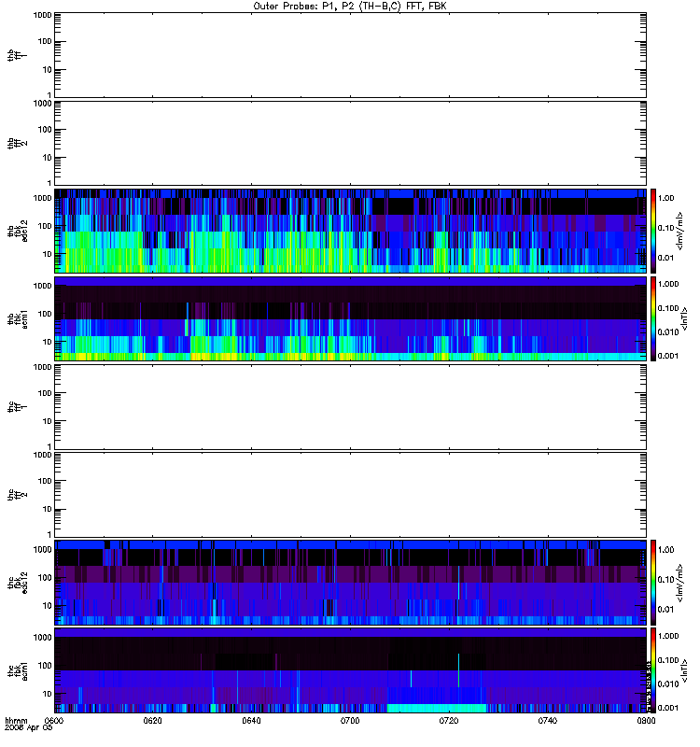700x747 pixels.
Task: Click the plot title "Outer Probes: P1, P2 (TH-B,C) FFT, FBK"
Action: coord(350,7)
